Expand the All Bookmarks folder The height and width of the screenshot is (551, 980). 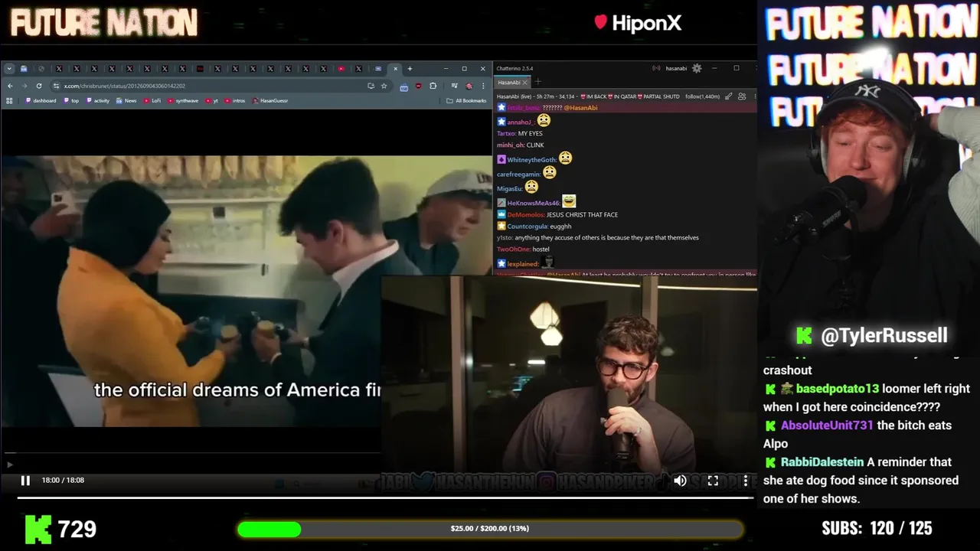[x=466, y=100]
